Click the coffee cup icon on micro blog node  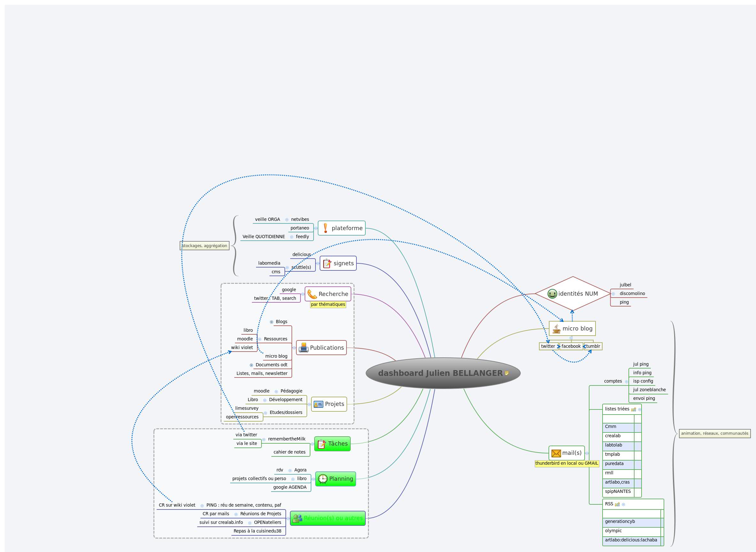[x=556, y=329]
